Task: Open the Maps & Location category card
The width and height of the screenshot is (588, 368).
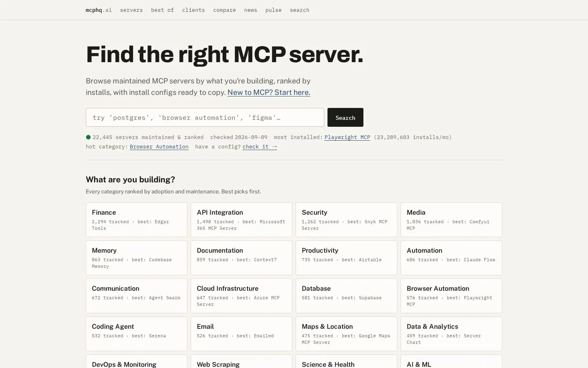Action: coord(346,334)
